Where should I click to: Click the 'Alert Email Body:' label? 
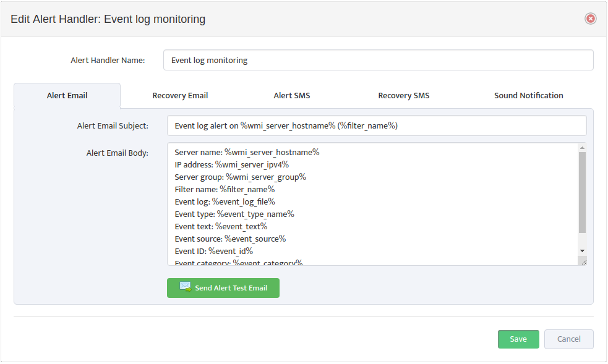coord(117,153)
